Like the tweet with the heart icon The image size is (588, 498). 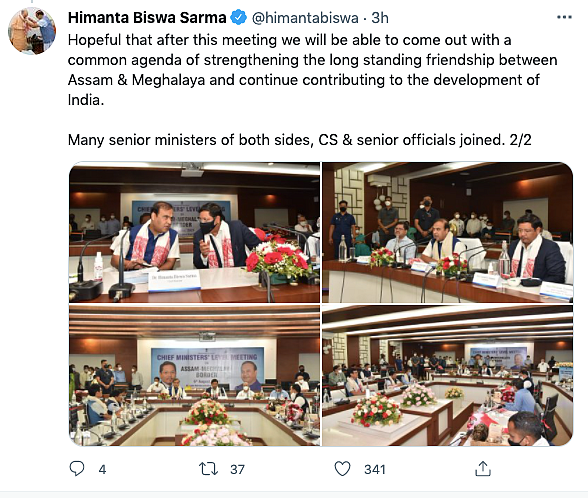(342, 469)
